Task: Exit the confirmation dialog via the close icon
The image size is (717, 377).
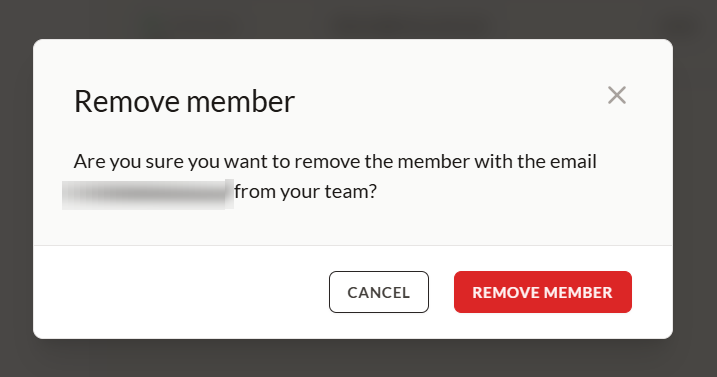Action: click(x=616, y=95)
